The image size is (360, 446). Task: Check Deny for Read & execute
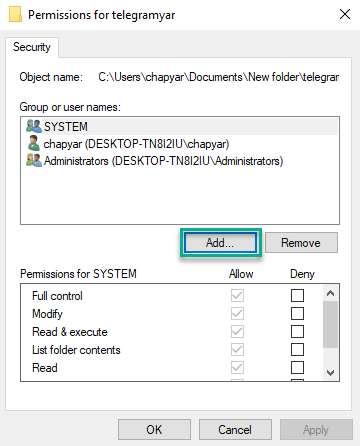297,331
